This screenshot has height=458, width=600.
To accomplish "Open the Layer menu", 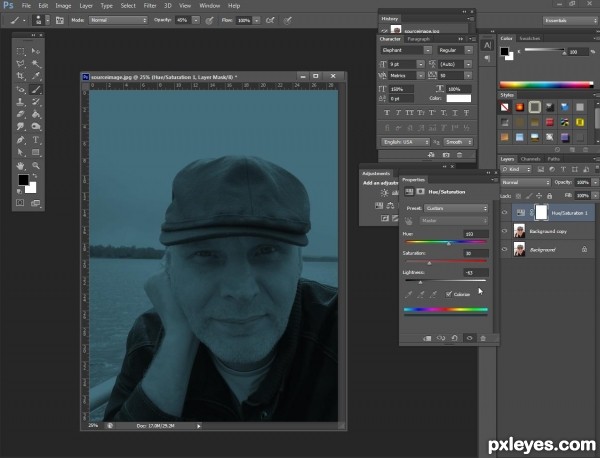I will pyautogui.click(x=86, y=6).
